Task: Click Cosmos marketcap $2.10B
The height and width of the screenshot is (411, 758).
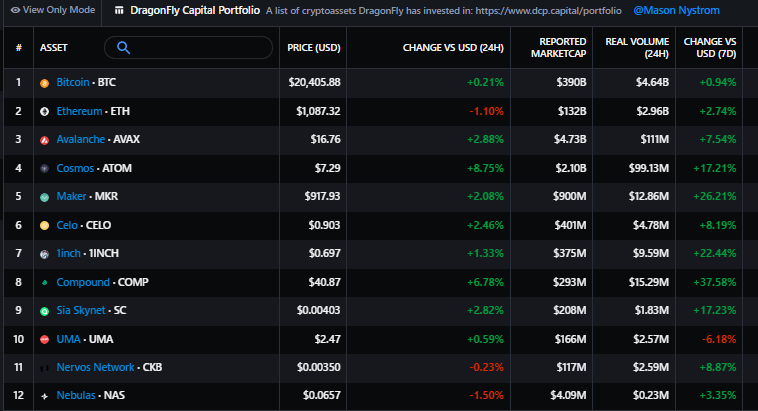Action: pyautogui.click(x=570, y=168)
